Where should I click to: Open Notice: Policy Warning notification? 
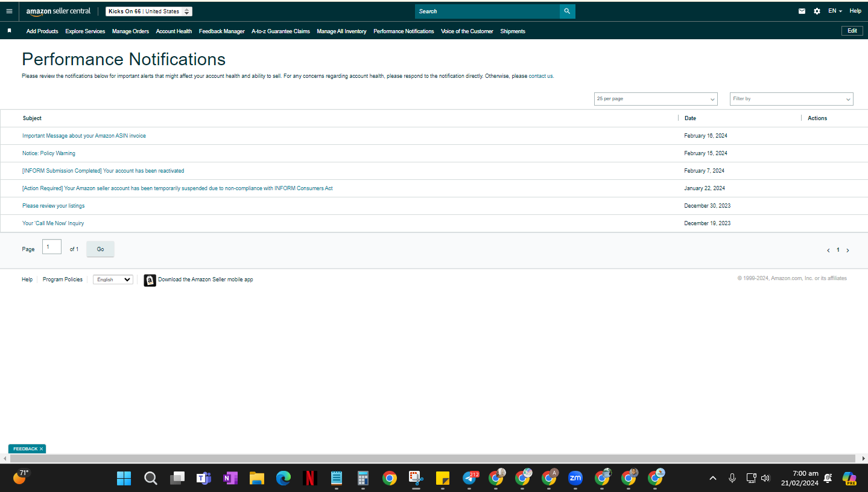pyautogui.click(x=49, y=153)
